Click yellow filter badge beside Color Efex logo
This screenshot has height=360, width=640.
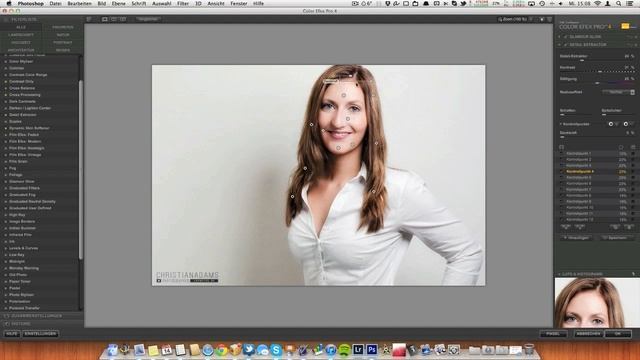[x=625, y=26]
